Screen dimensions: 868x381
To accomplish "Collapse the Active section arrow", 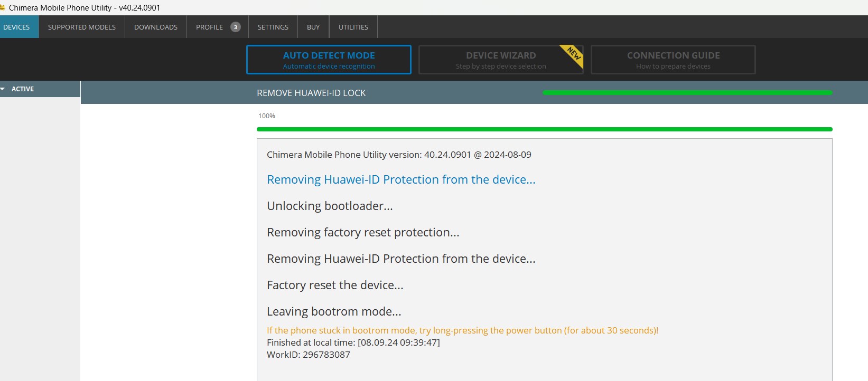I will coord(3,89).
